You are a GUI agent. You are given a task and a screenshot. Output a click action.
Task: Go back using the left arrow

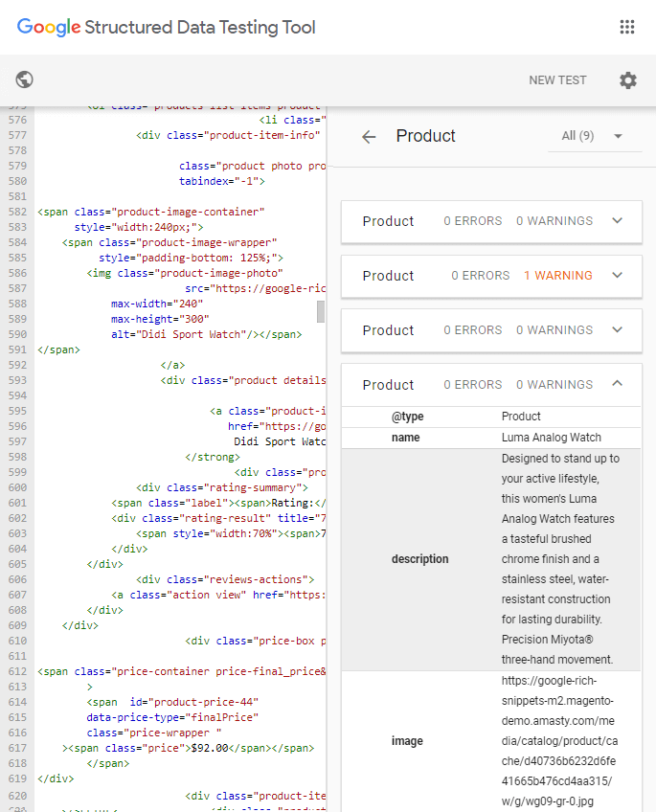click(x=369, y=137)
